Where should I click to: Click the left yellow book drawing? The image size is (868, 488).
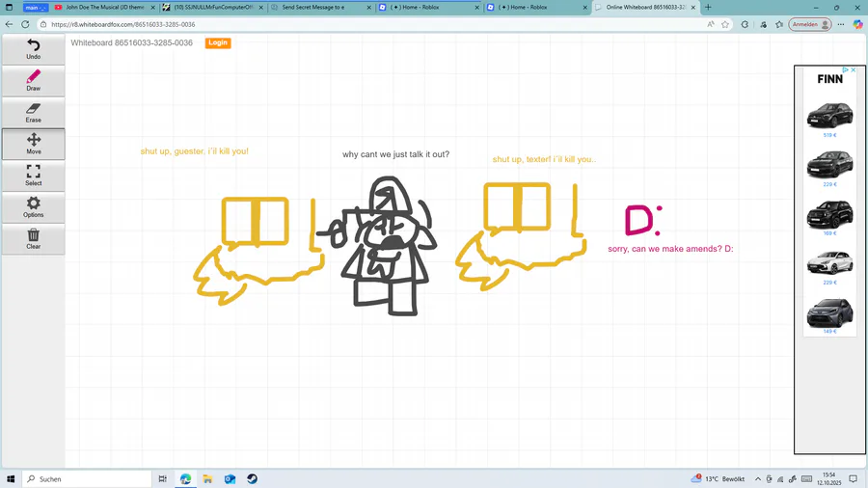256,221
